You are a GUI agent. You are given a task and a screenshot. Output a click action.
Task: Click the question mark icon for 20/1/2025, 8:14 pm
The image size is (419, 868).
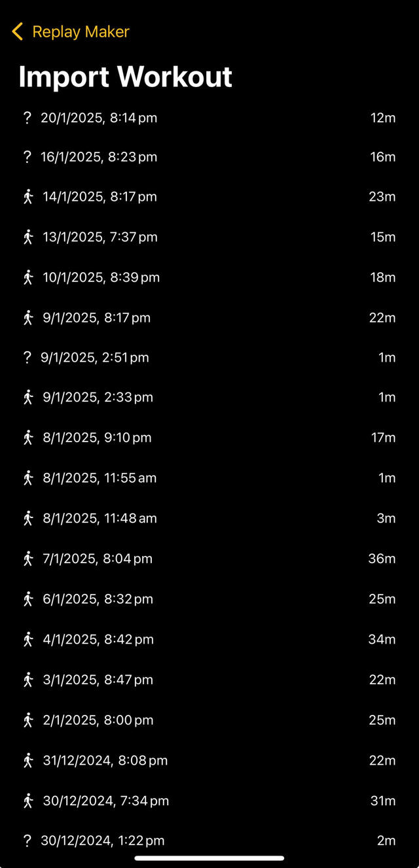point(27,118)
